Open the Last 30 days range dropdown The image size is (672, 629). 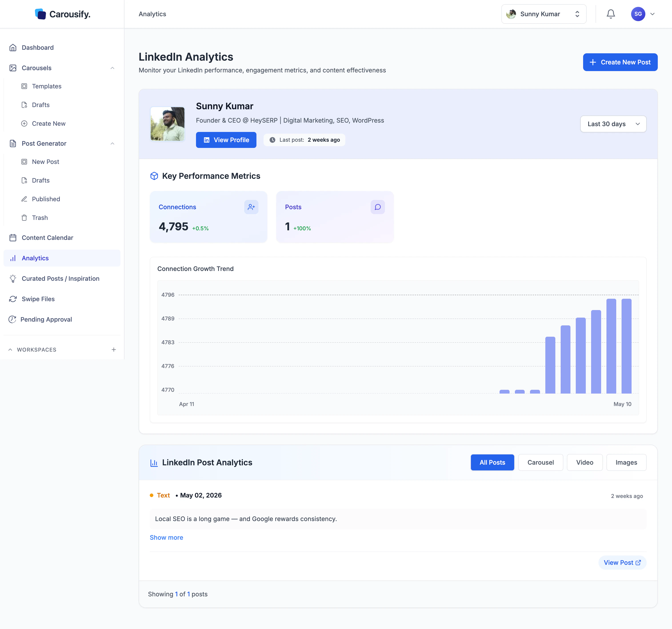click(613, 124)
